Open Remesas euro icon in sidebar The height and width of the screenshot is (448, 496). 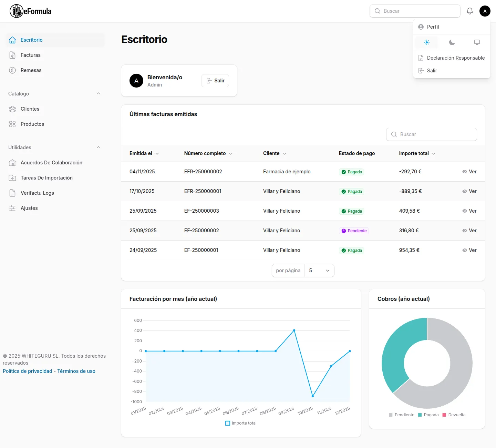click(12, 70)
